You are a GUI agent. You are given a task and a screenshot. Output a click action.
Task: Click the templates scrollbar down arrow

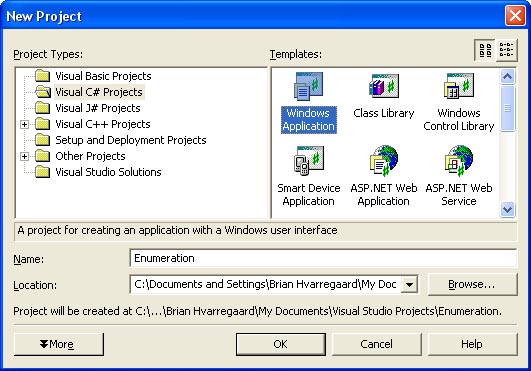point(507,210)
